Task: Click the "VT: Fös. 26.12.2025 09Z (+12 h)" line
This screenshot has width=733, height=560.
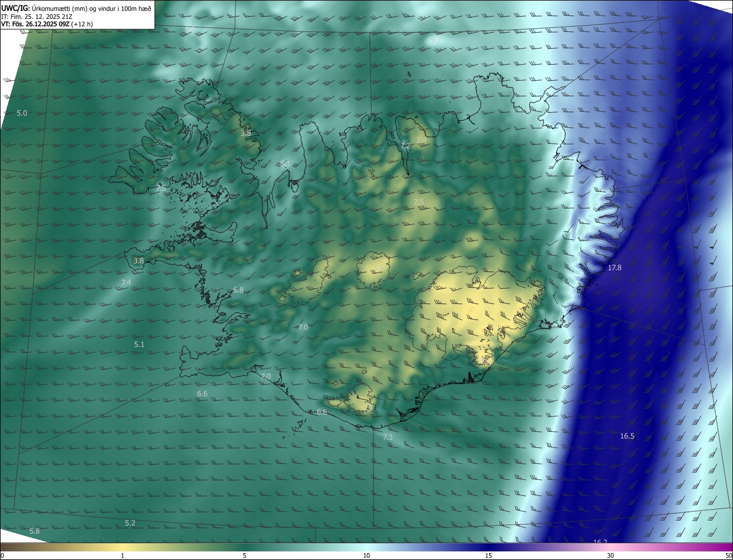Action: coord(47,24)
